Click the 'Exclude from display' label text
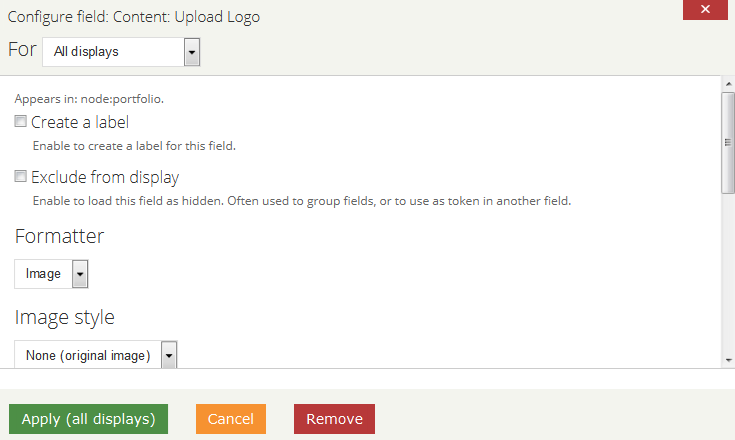 [105, 177]
